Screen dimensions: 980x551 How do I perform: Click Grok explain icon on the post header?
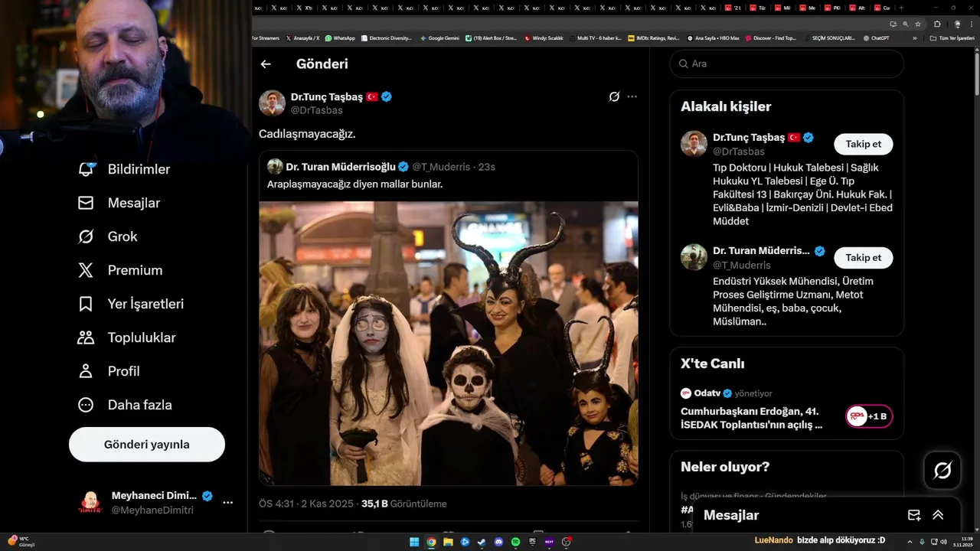[x=614, y=96]
